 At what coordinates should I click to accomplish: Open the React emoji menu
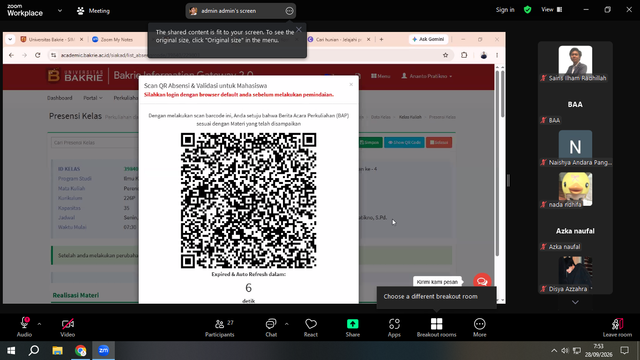click(x=311, y=327)
